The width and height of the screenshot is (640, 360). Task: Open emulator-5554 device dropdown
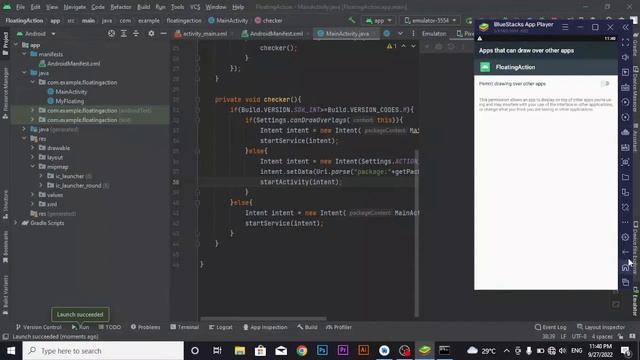(430, 20)
